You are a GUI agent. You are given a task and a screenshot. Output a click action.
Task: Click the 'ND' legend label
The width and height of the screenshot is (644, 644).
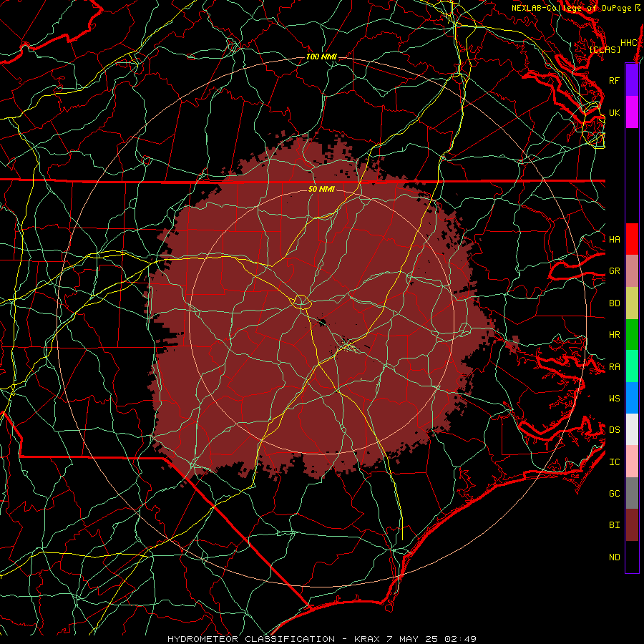click(614, 557)
